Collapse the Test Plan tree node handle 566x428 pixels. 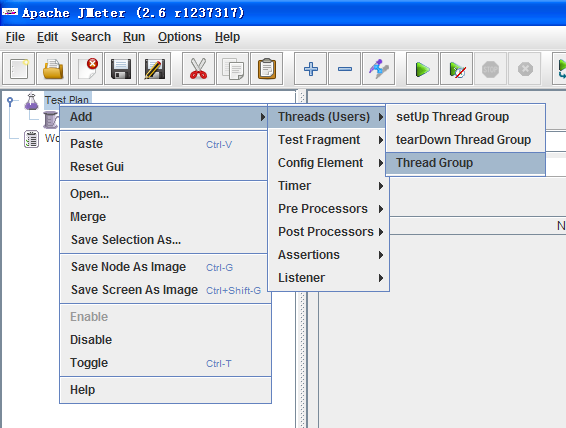click(10, 101)
